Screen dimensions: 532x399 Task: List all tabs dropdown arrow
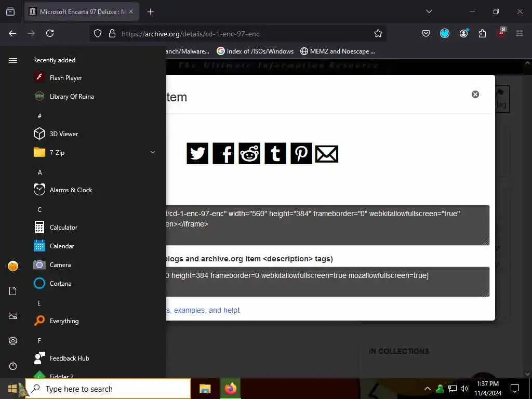point(429,11)
